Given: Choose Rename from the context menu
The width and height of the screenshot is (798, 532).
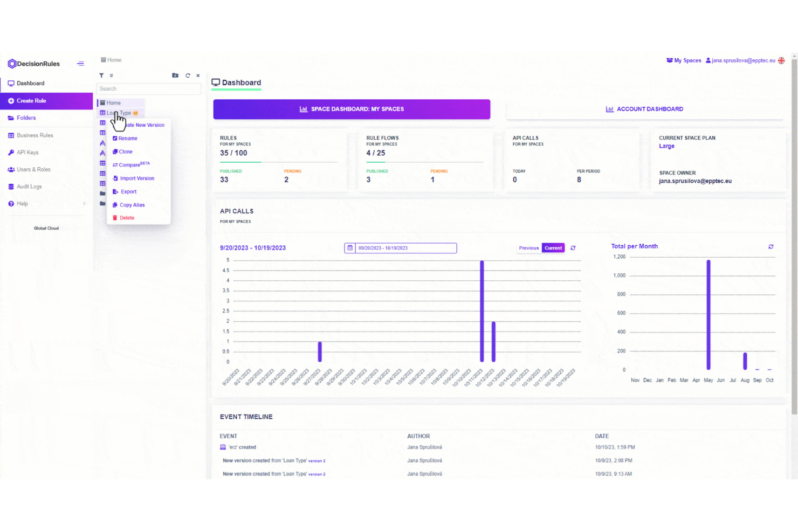Looking at the screenshot, I should coord(128,139).
